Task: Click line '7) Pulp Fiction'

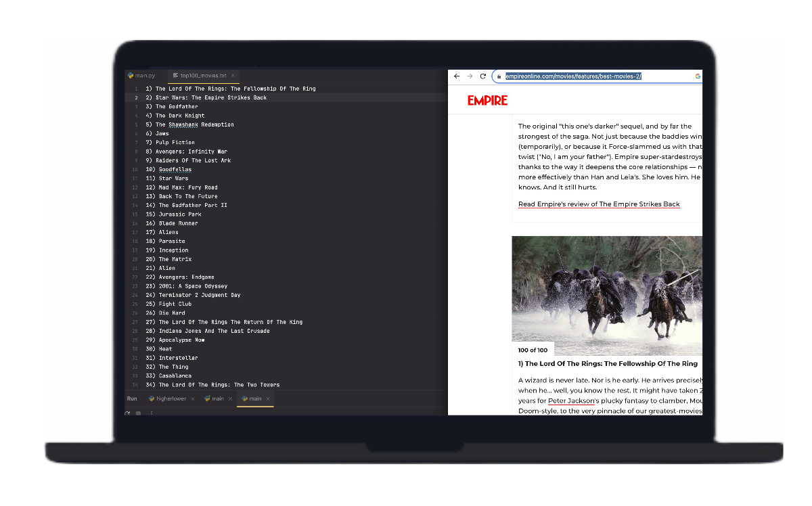Action: point(170,143)
